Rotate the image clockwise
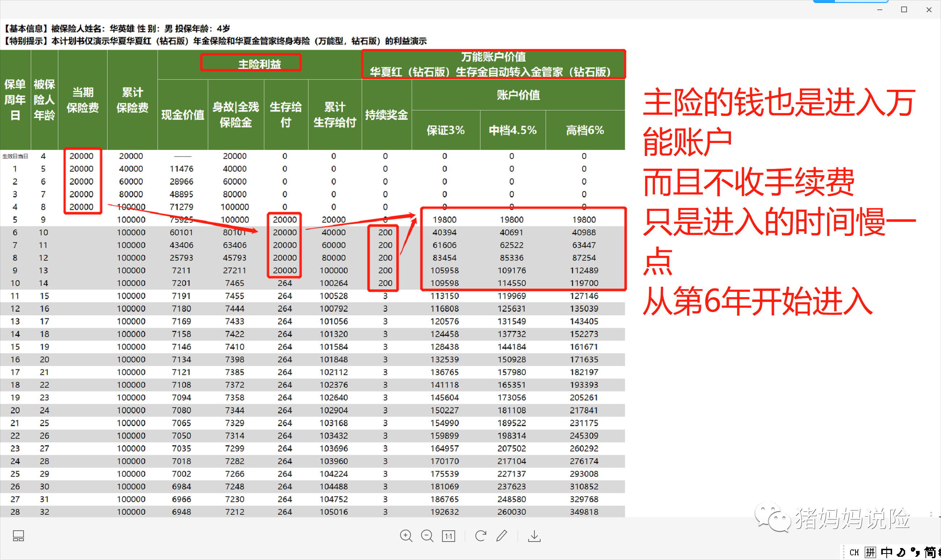941x560 pixels. click(480, 536)
